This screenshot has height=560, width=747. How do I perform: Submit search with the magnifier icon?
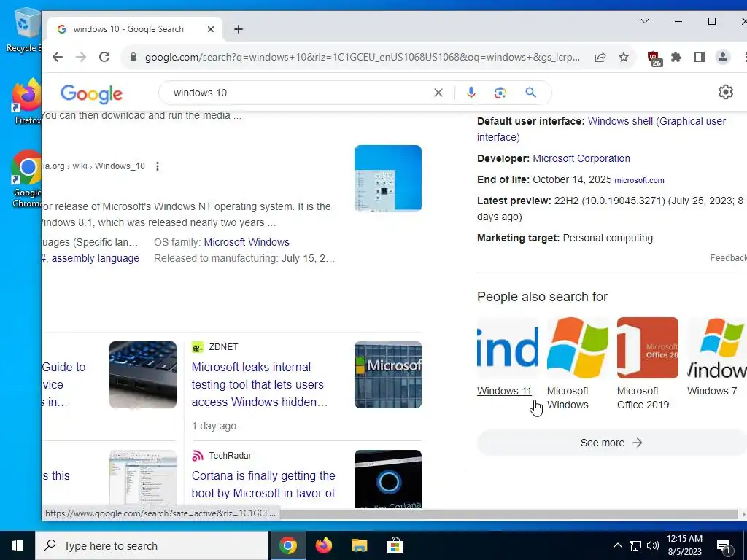click(531, 93)
